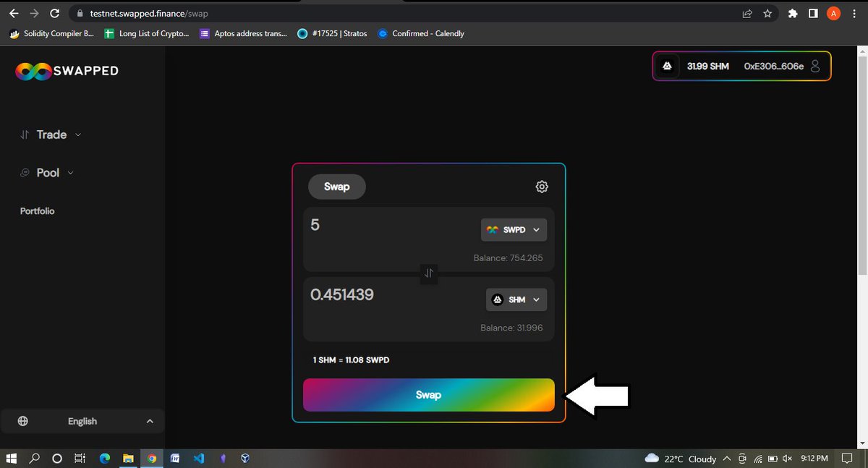Go to Portfolio page
The image size is (868, 468).
point(37,211)
